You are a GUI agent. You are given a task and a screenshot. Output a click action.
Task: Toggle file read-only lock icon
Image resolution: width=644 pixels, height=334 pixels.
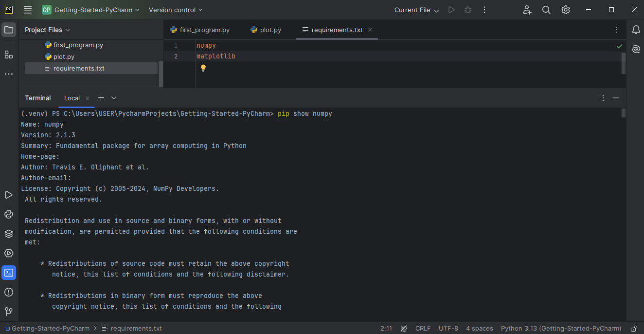point(634,329)
